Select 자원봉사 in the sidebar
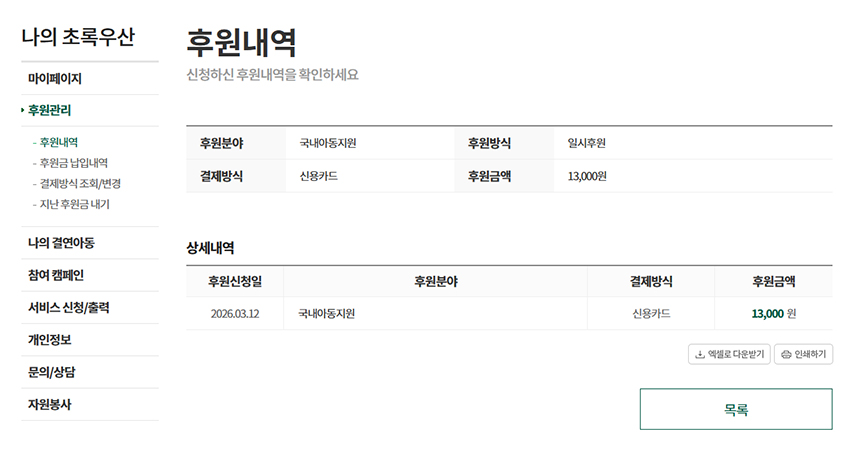The height and width of the screenshot is (449, 860). 50,405
